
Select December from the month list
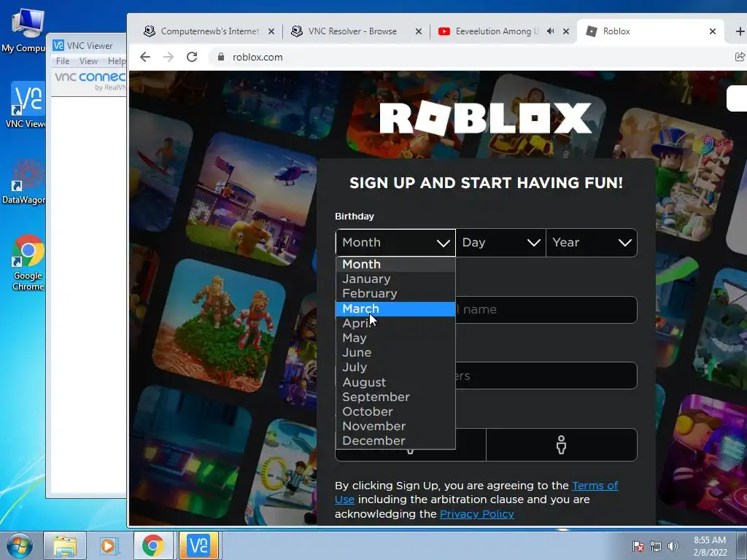395,441
